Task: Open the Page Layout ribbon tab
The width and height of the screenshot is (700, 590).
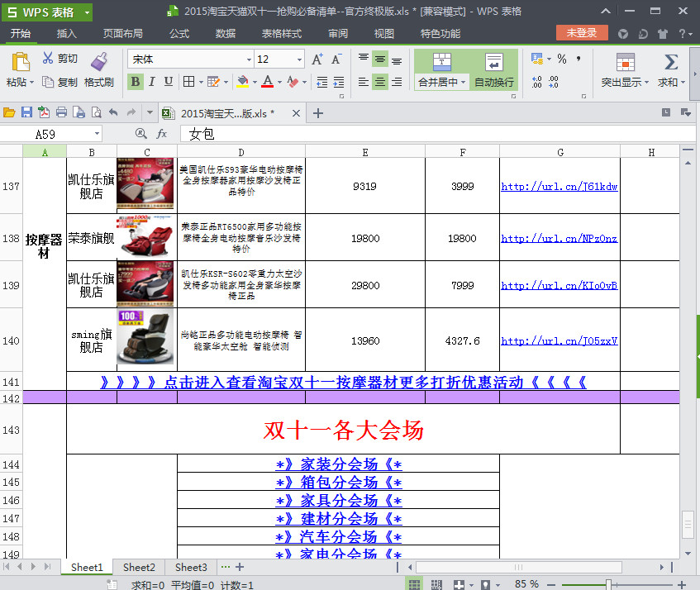Action: [x=123, y=34]
